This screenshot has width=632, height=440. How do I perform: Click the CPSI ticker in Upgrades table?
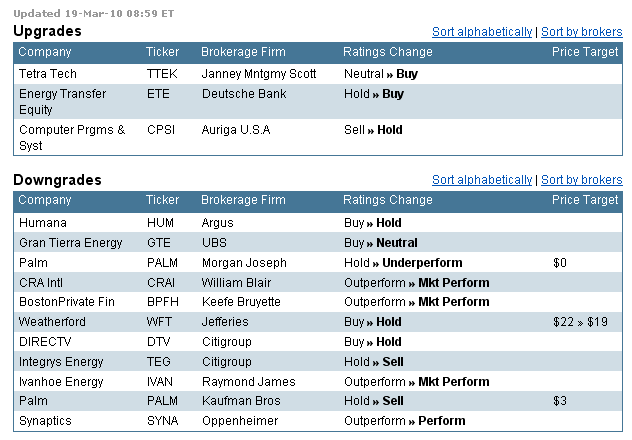point(161,130)
